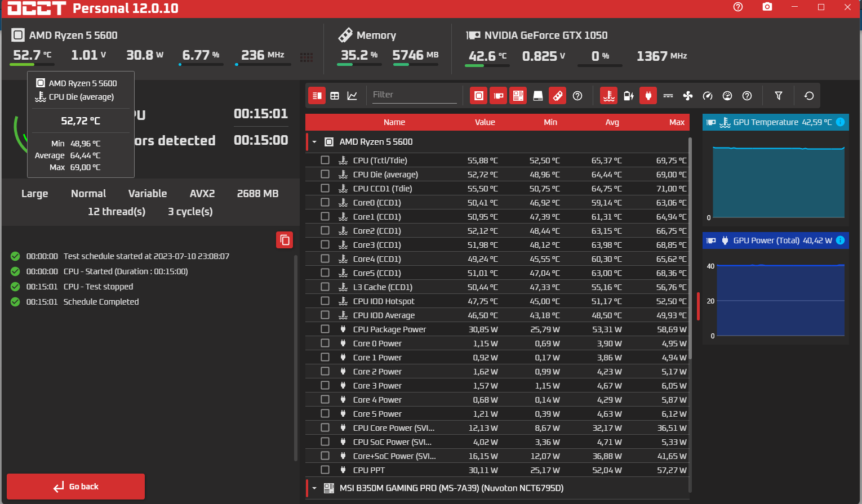Open the help icon in the title bar
862x504 pixels.
738,7
